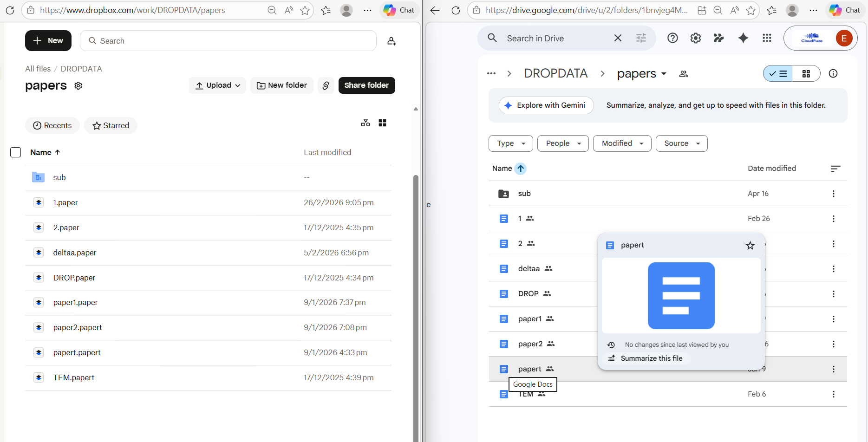The height and width of the screenshot is (442, 868).
Task: Click the Share folder button
Action: click(367, 85)
